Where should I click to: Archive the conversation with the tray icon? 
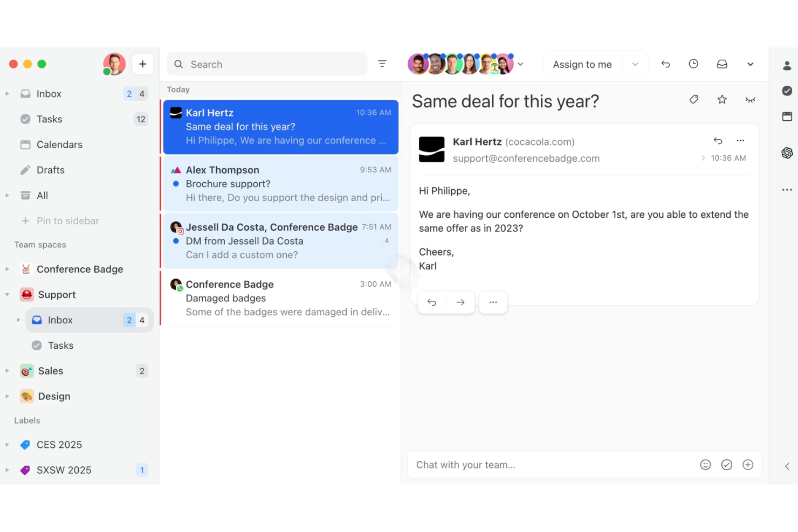721,64
